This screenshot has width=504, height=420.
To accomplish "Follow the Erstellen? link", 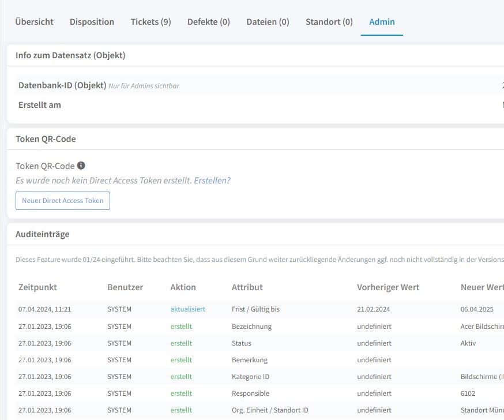I will point(212,181).
